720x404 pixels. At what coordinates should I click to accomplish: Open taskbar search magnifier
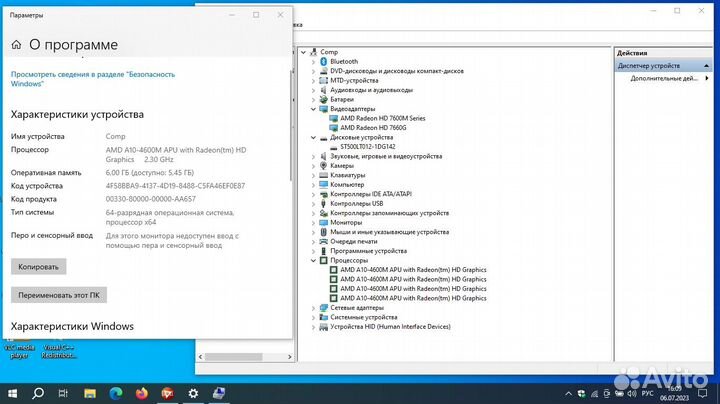click(x=36, y=392)
